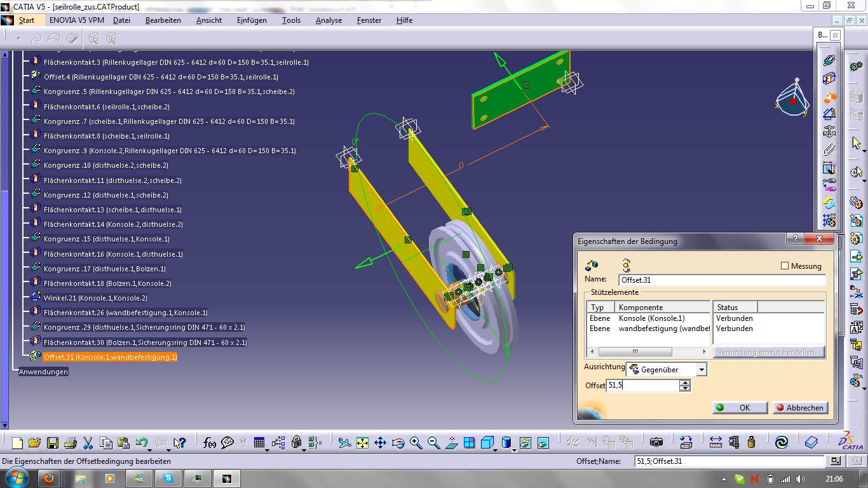Click the command line input field

[x=729, y=461]
